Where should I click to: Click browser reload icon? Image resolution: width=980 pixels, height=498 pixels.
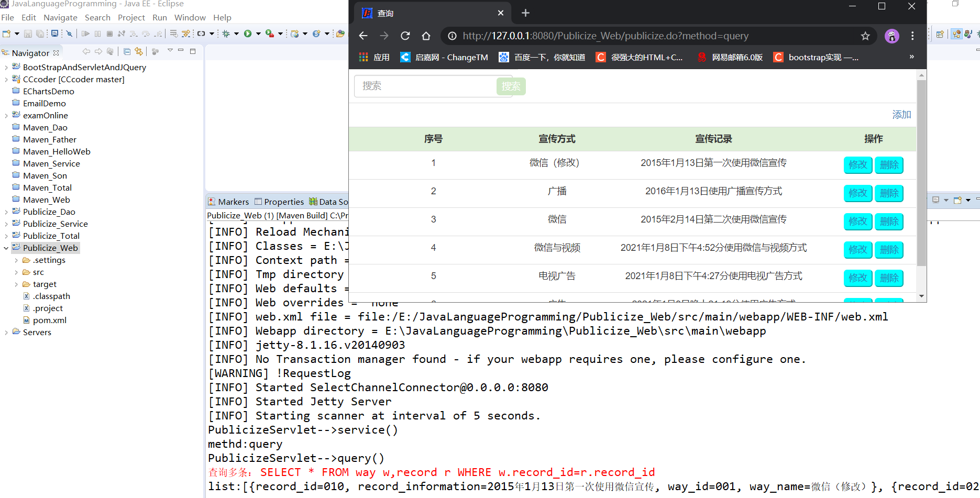405,36
